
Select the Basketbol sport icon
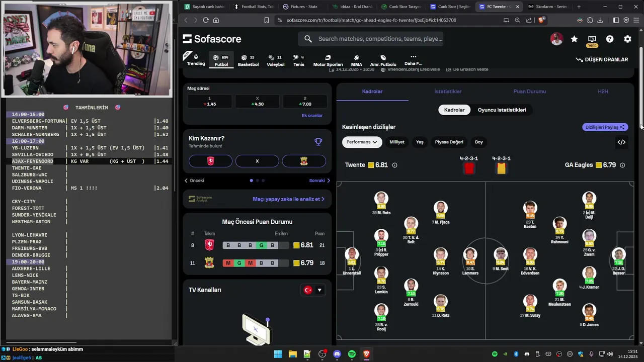248,60
